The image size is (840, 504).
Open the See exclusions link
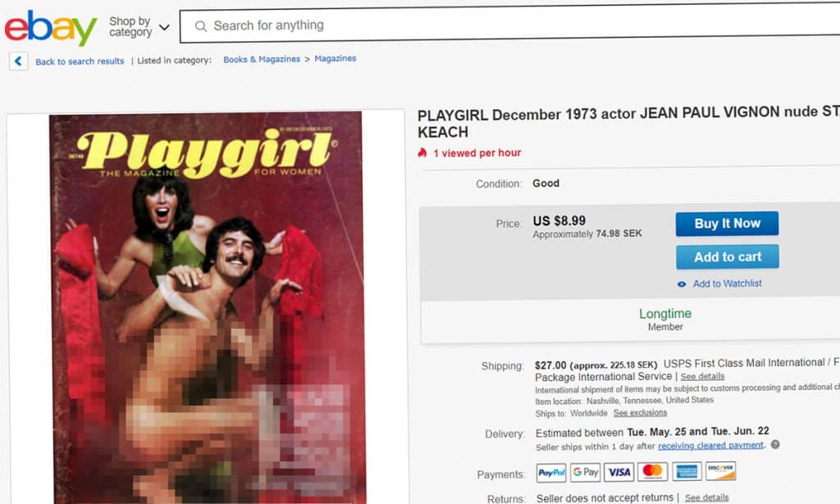(640, 412)
